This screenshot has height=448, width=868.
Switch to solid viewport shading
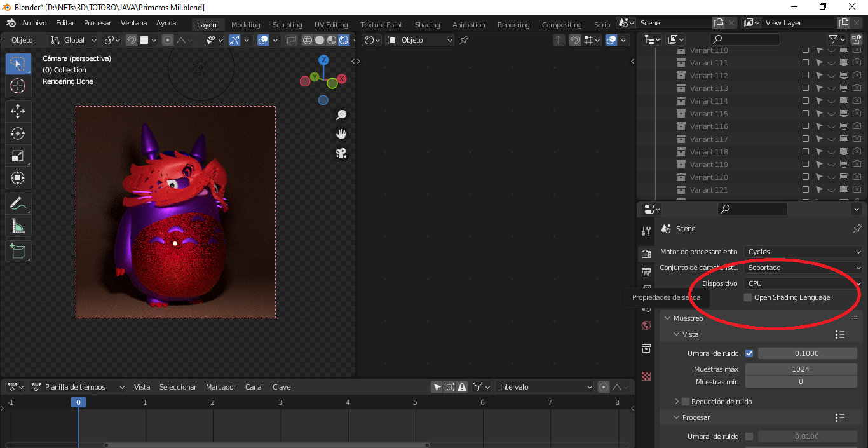[x=320, y=40]
